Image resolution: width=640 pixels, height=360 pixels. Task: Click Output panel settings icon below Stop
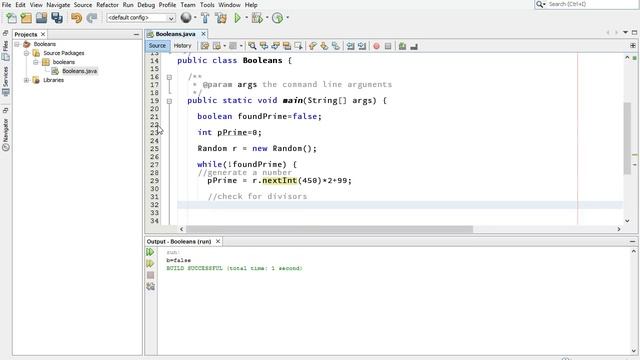[x=151, y=287]
